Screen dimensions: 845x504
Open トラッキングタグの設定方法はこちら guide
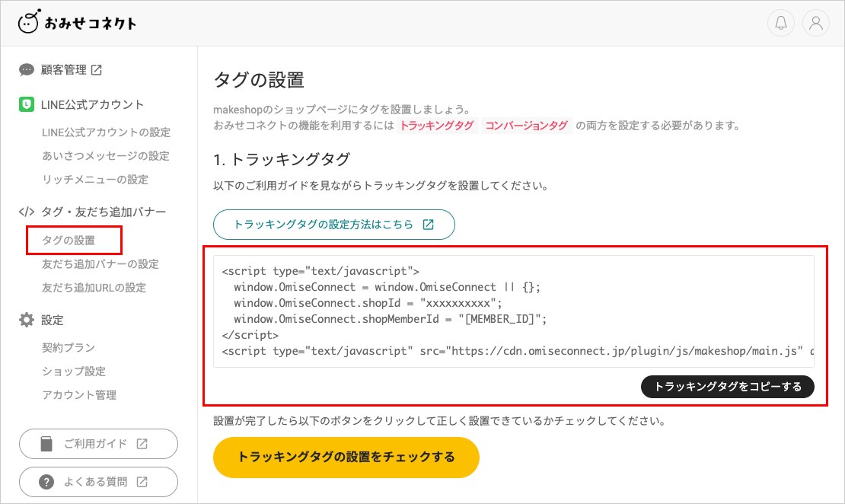[x=334, y=225]
